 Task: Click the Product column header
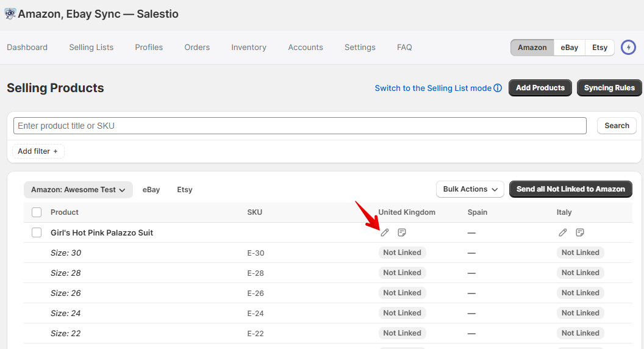pos(65,212)
